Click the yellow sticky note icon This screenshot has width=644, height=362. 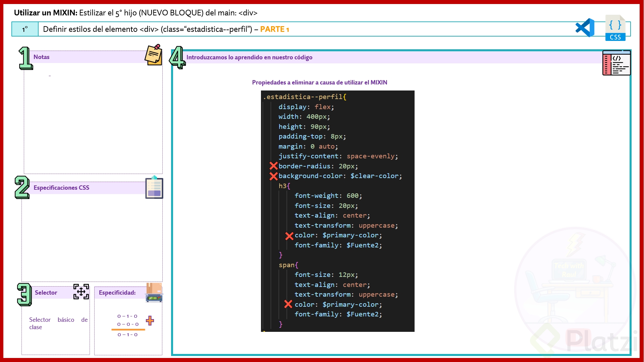pyautogui.click(x=154, y=55)
